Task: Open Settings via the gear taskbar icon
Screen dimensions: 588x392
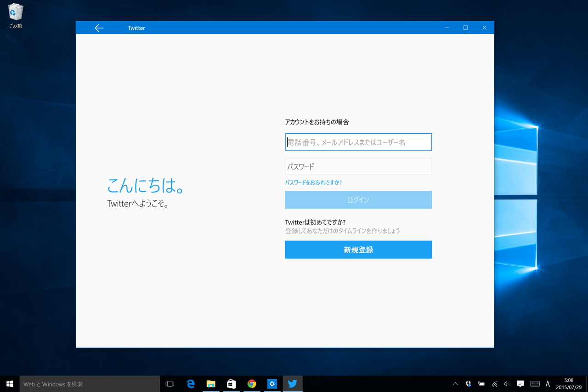Action: (272, 384)
